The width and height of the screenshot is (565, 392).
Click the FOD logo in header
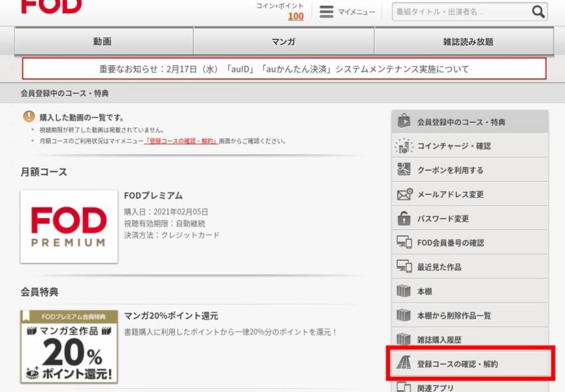click(x=51, y=6)
